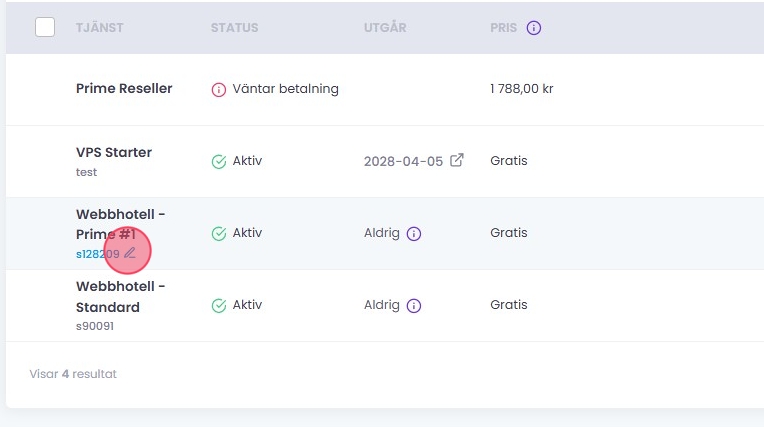This screenshot has height=427, width=764.
Task: Click the pencil edit icon beside s128209
Action: (130, 254)
